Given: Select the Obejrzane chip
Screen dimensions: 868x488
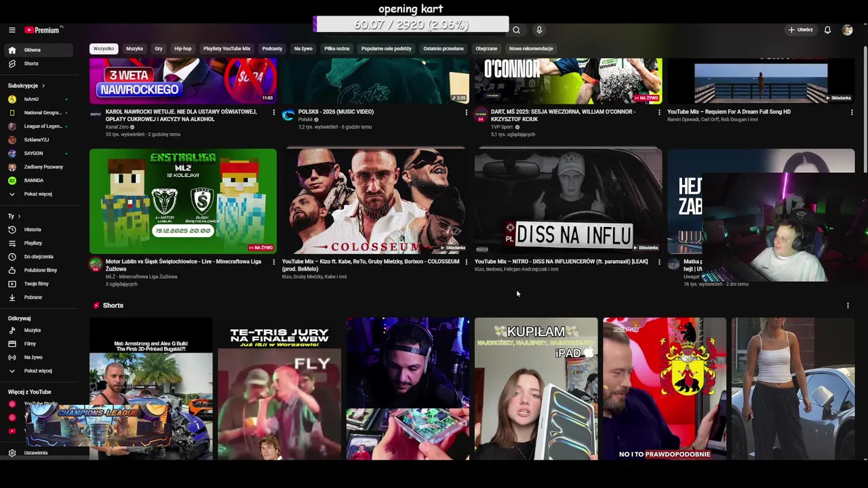Looking at the screenshot, I should (486, 49).
